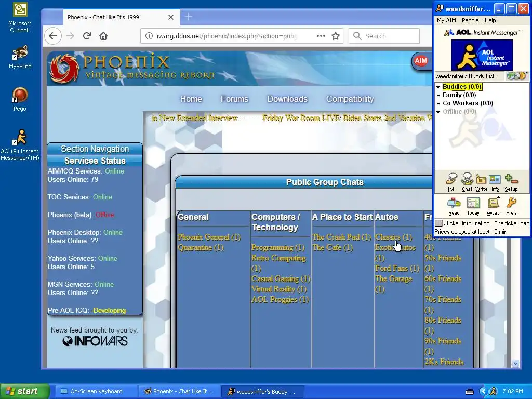Open the IM button in AIM window

tap(451, 182)
